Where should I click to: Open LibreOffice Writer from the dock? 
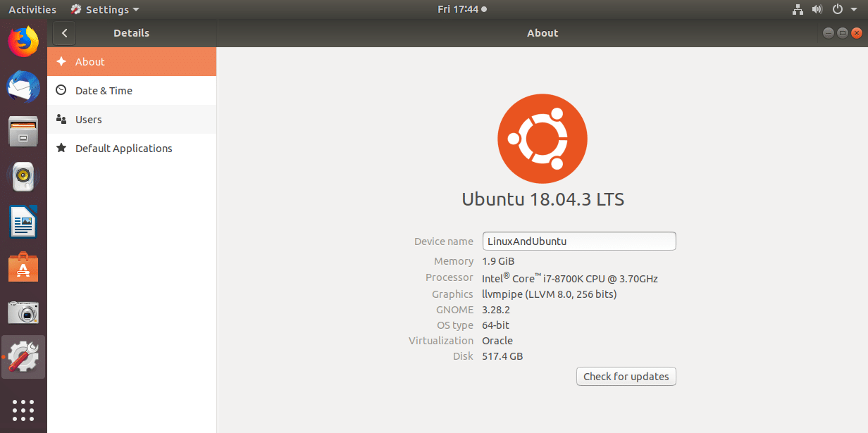pos(23,221)
